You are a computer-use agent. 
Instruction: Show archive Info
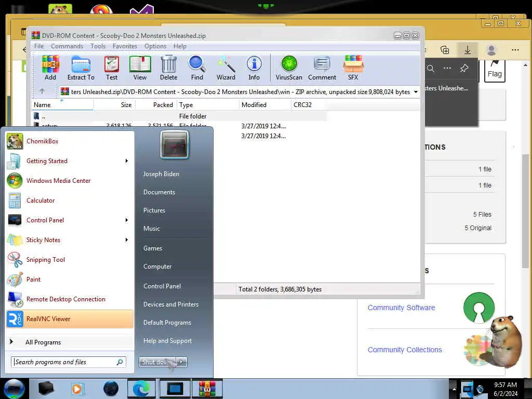coord(254,68)
